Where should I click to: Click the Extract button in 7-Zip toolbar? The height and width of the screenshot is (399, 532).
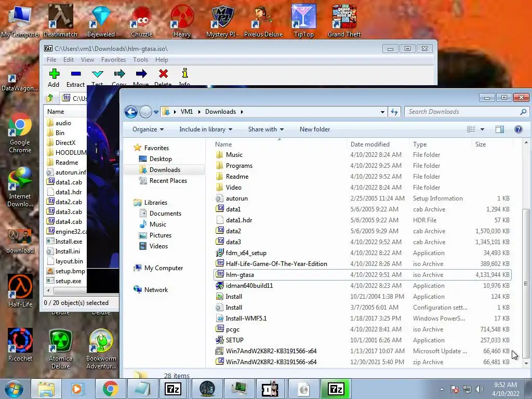[75, 78]
